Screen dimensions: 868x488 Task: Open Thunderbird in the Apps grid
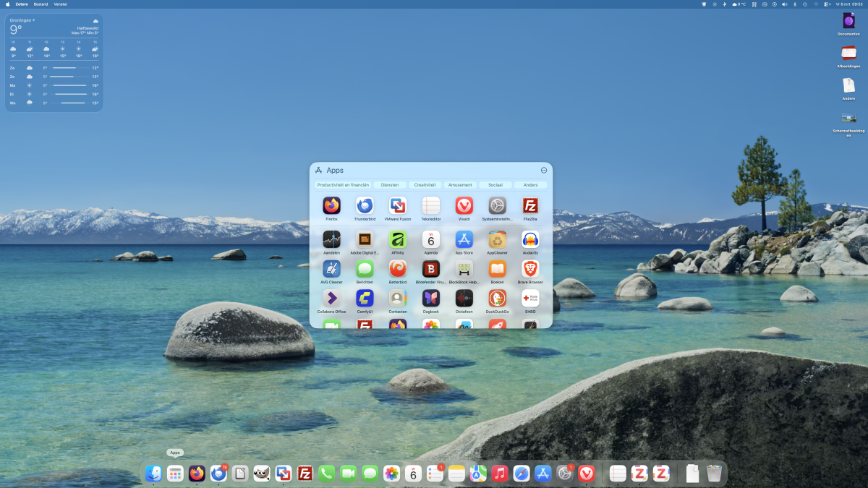tap(365, 206)
